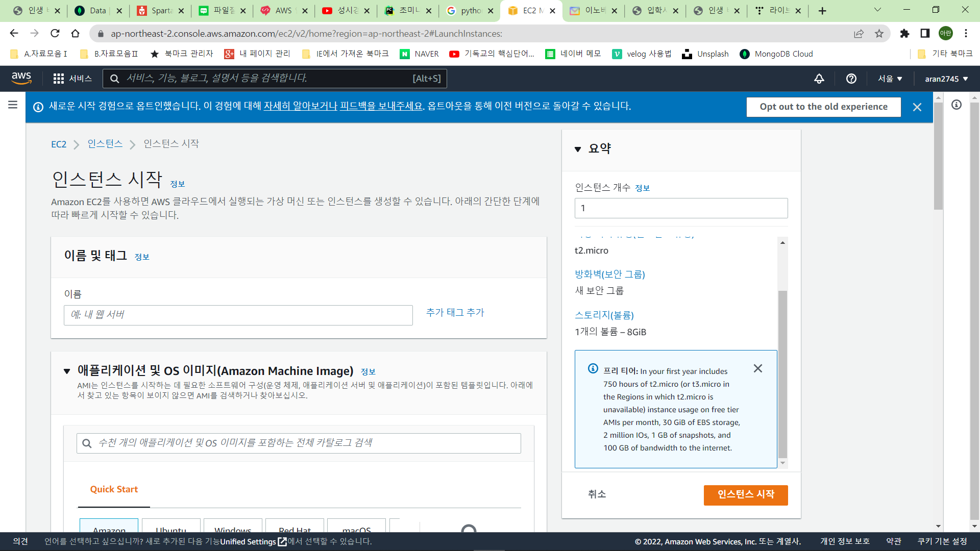Image resolution: width=980 pixels, height=551 pixels.
Task: Open the tab search chevron in Chrome
Action: point(877,10)
